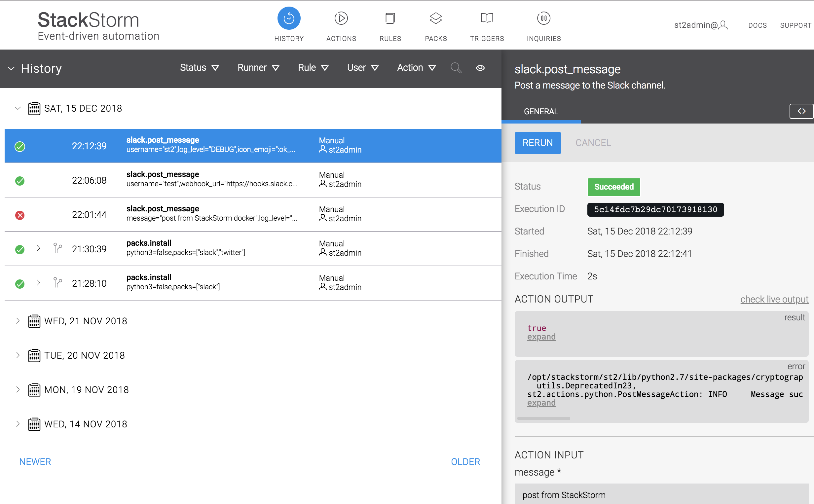Expand child executions of 21:30:39 packs.install
This screenshot has width=814, height=504.
[x=38, y=248]
